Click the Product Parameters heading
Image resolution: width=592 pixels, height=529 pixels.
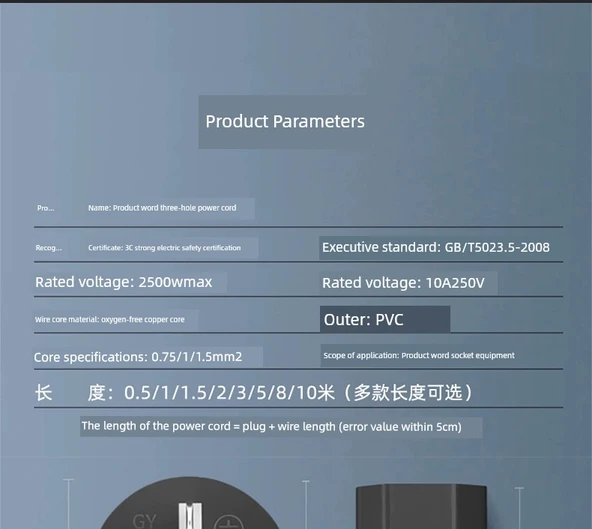285,122
